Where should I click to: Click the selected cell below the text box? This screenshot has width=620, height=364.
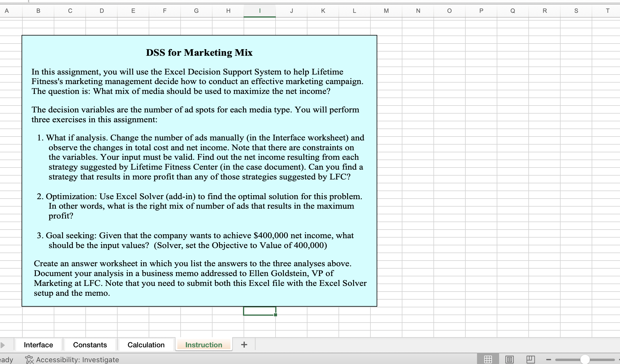259,311
